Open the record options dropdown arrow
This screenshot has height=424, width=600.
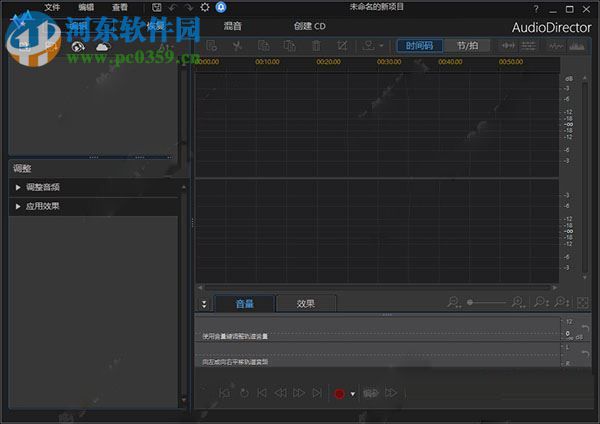tap(352, 394)
